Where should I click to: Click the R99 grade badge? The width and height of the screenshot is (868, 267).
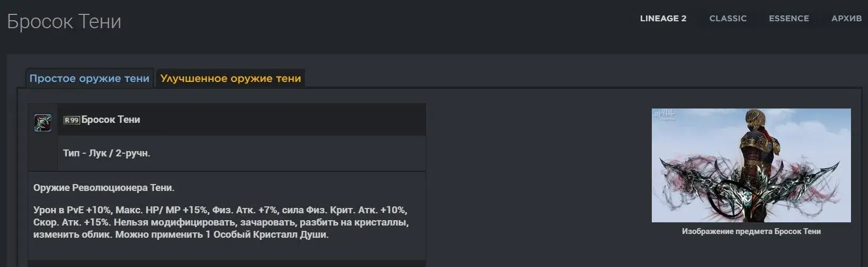click(x=71, y=120)
